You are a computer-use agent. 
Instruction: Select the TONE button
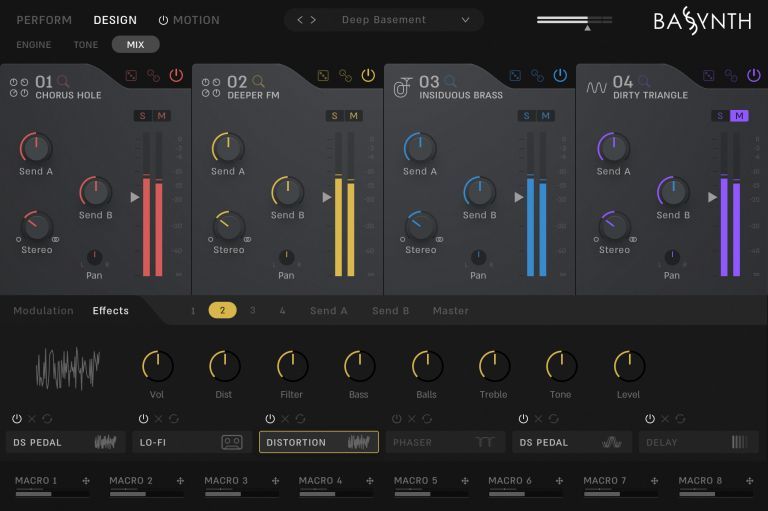click(x=86, y=44)
